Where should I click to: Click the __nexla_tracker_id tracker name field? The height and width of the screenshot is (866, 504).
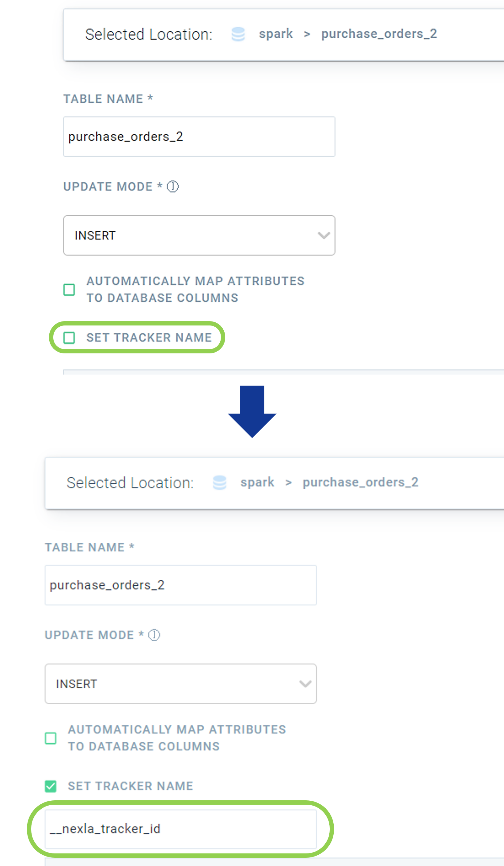pos(180,829)
